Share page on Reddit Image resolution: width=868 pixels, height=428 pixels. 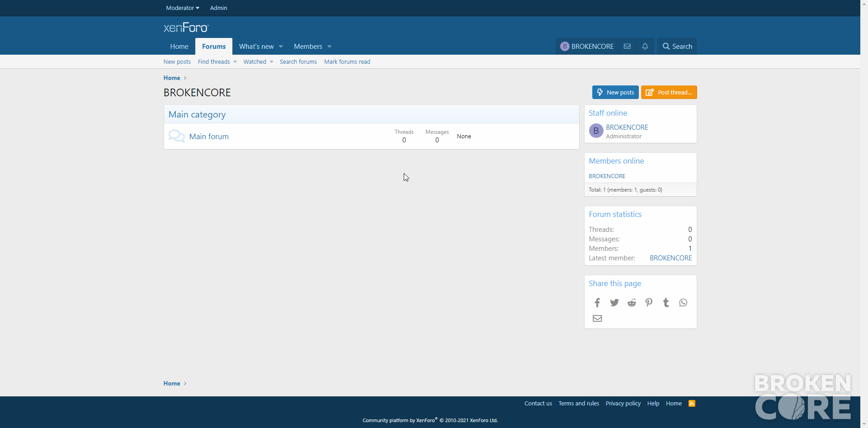coord(632,302)
